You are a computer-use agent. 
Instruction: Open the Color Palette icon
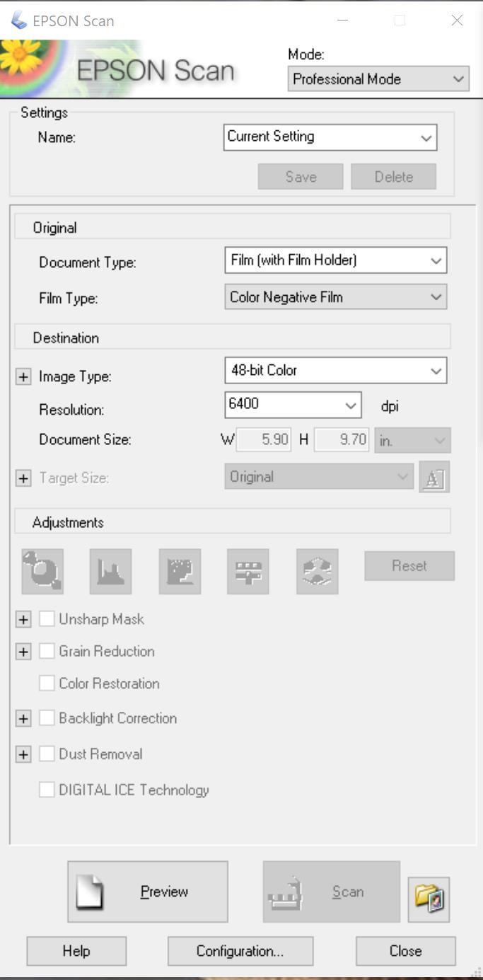tap(317, 571)
